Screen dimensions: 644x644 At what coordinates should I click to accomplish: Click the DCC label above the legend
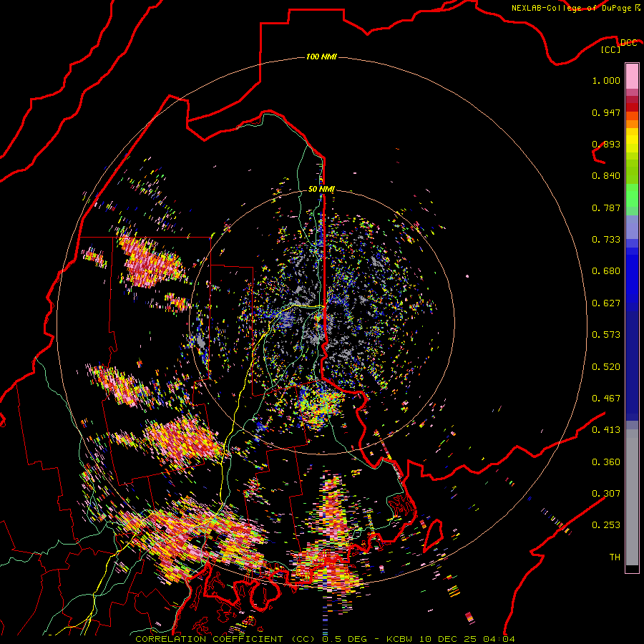629,43
